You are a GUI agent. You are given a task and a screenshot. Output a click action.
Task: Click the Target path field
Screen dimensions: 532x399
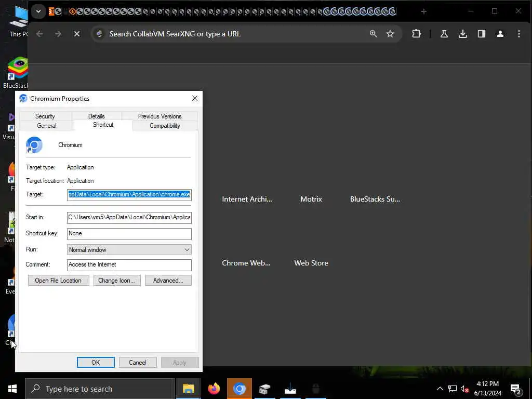pyautogui.click(x=129, y=195)
